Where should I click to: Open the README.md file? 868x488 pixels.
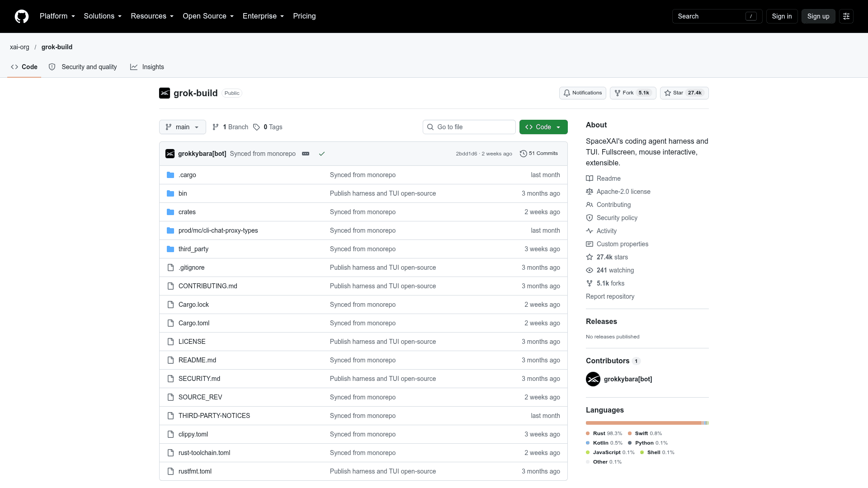pyautogui.click(x=197, y=360)
